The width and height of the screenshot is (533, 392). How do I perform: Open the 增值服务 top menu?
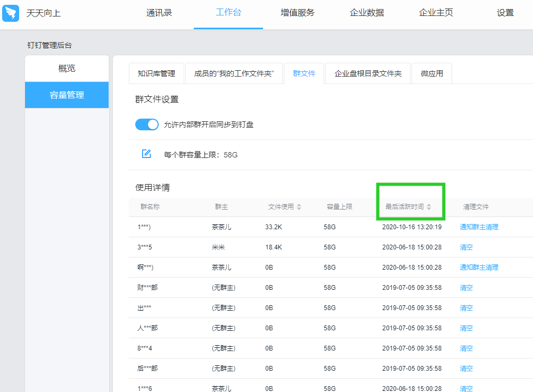click(x=298, y=13)
